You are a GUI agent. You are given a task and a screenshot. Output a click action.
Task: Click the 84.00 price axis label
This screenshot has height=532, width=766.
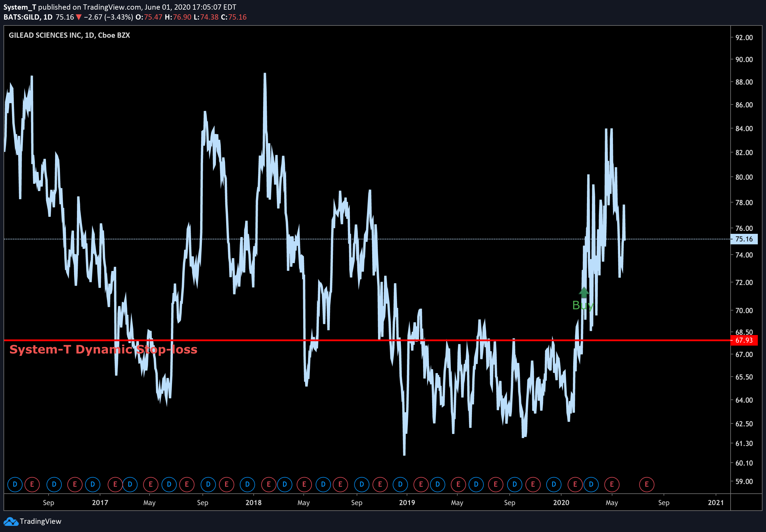[744, 129]
